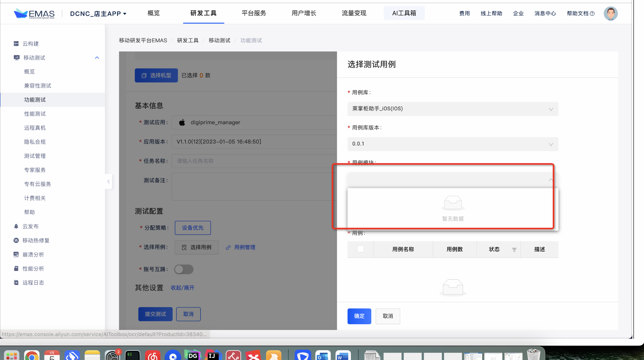
Task: Open the DCNC_店主APP project switcher
Action: [x=98, y=14]
